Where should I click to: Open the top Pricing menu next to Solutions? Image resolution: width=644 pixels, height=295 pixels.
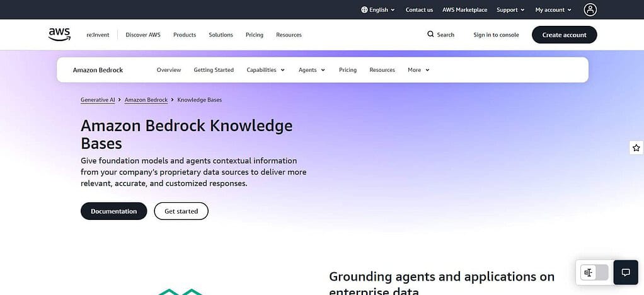click(254, 35)
